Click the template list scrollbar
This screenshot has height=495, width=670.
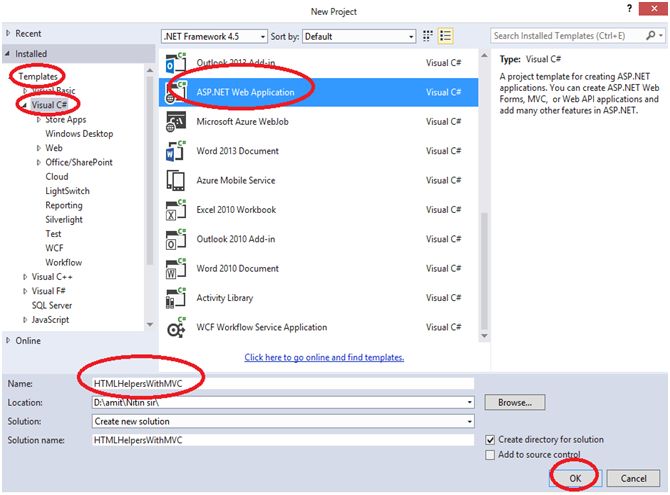click(484, 271)
